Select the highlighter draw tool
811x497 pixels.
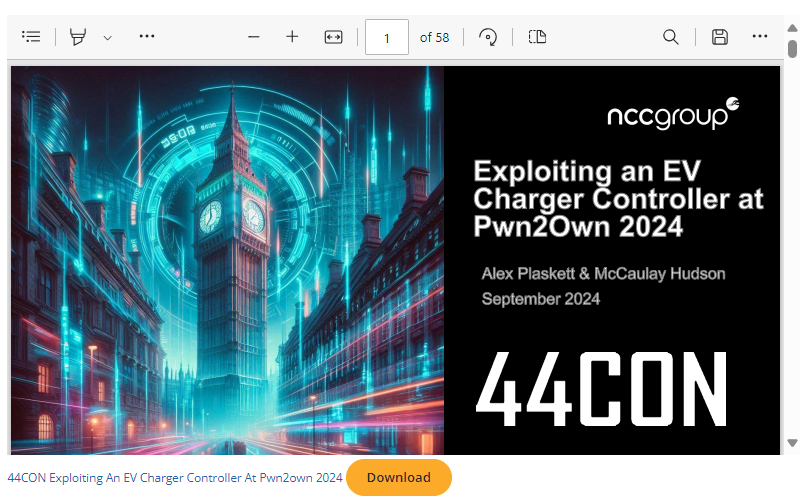(x=78, y=37)
